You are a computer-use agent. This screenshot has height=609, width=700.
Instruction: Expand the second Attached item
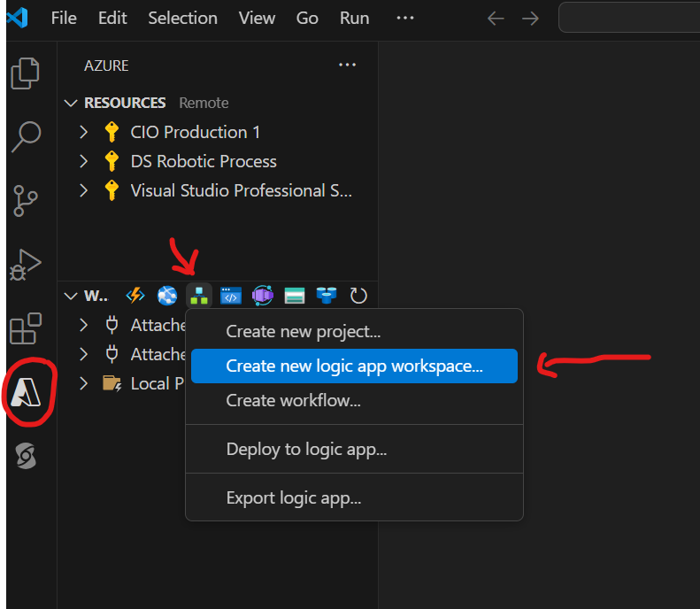(x=83, y=354)
